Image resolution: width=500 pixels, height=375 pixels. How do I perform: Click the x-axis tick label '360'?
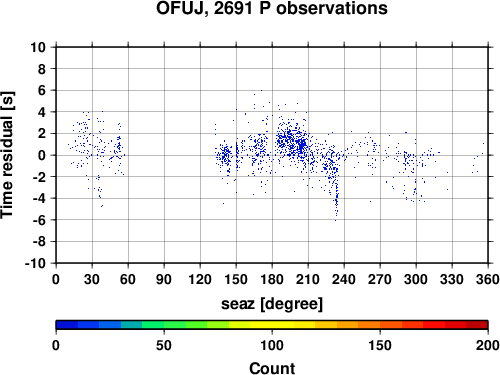(488, 279)
